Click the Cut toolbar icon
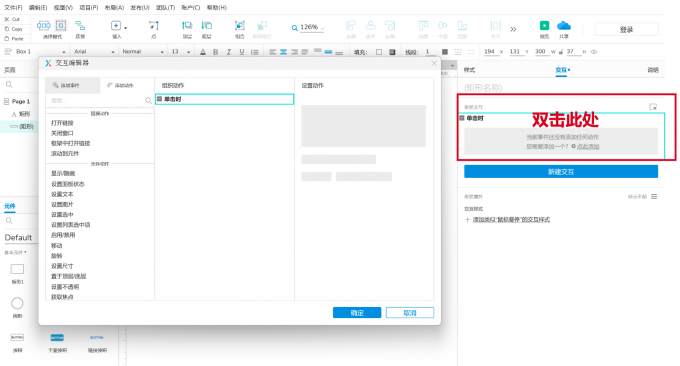The width and height of the screenshot is (680, 366). [x=7, y=19]
